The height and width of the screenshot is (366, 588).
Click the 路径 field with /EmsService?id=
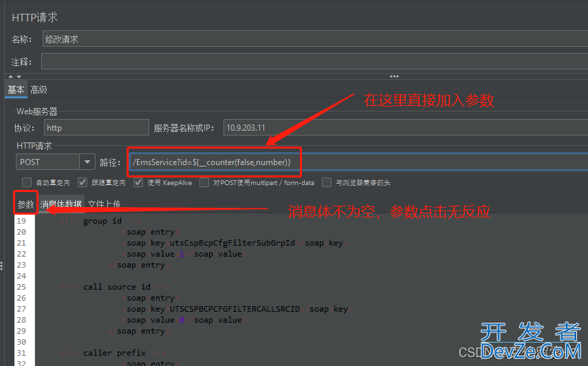point(359,162)
